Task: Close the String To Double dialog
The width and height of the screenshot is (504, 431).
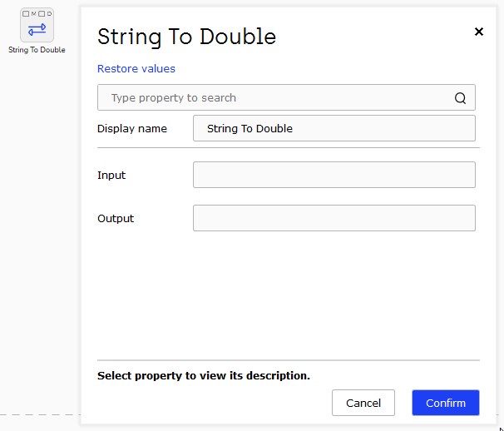Action: click(x=478, y=32)
